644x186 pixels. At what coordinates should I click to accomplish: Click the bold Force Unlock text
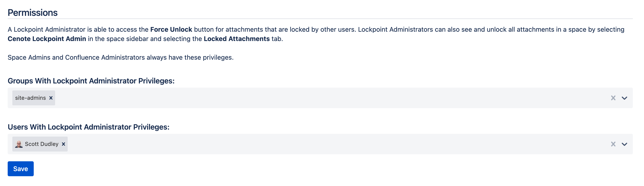(171, 29)
